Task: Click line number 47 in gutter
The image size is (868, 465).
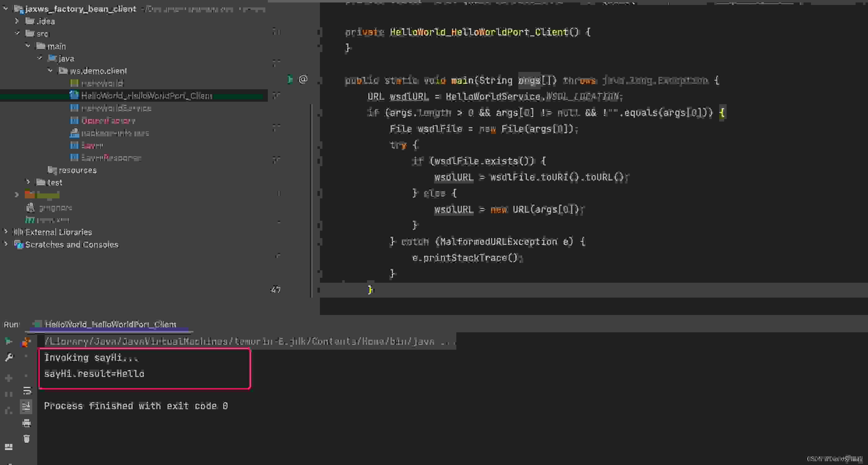Action: point(275,290)
